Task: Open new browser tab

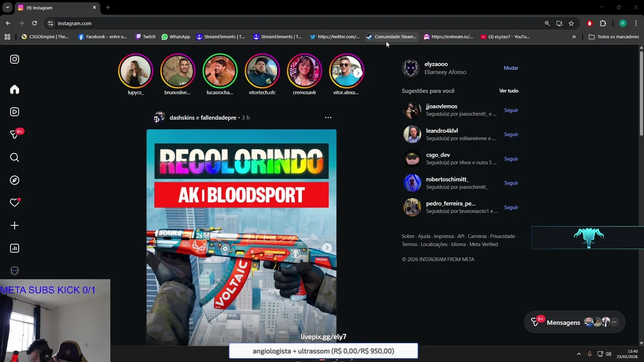Action: pos(108,8)
